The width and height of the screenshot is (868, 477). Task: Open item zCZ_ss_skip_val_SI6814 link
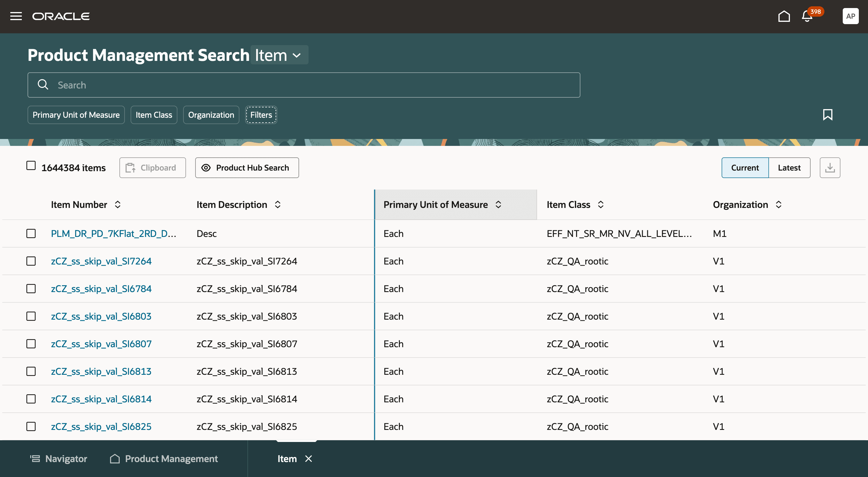point(101,399)
